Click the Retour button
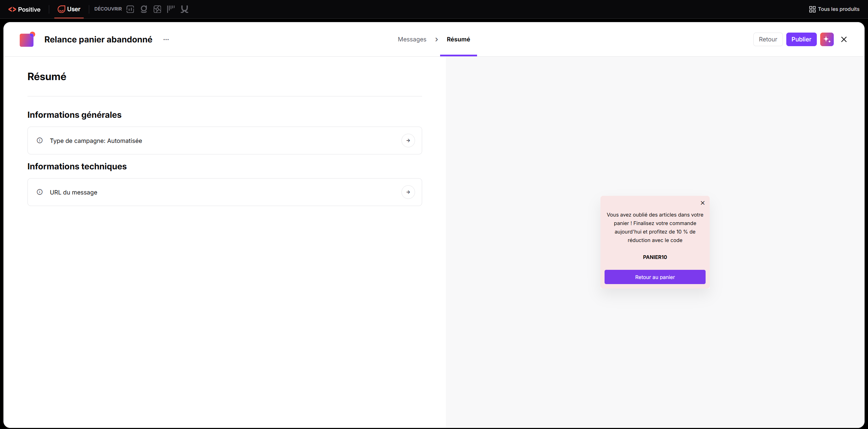Screen dimensions: 868x429 click(x=768, y=39)
